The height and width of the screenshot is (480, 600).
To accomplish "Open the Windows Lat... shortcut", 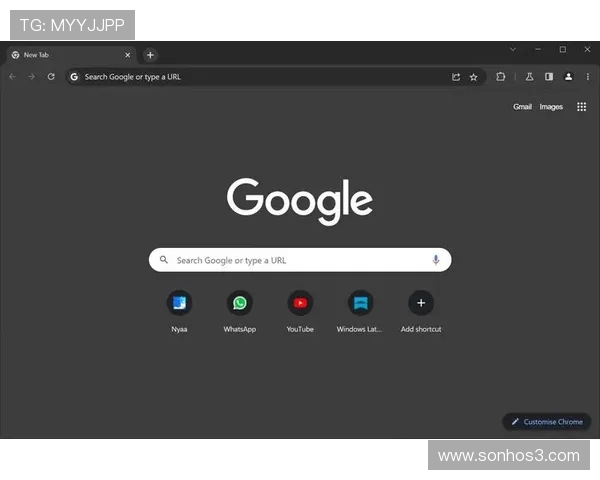I will pyautogui.click(x=360, y=312).
